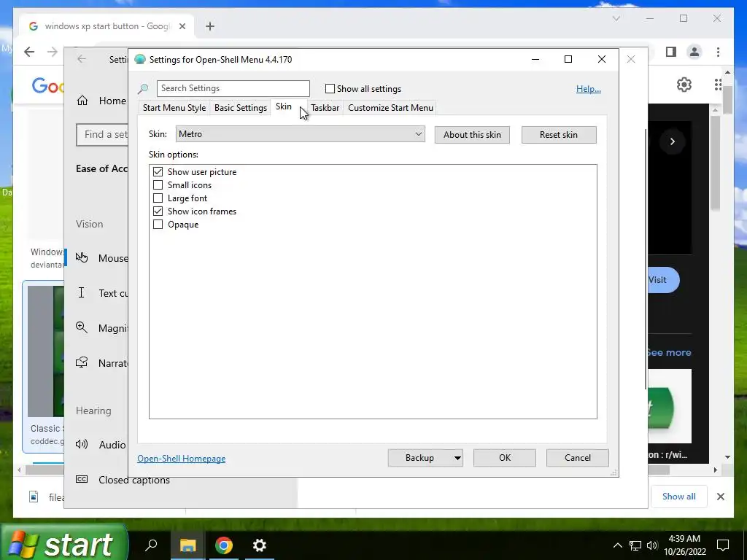This screenshot has width=747, height=560.
Task: Open the Audio speaker icon in Settings
Action: pos(82,445)
